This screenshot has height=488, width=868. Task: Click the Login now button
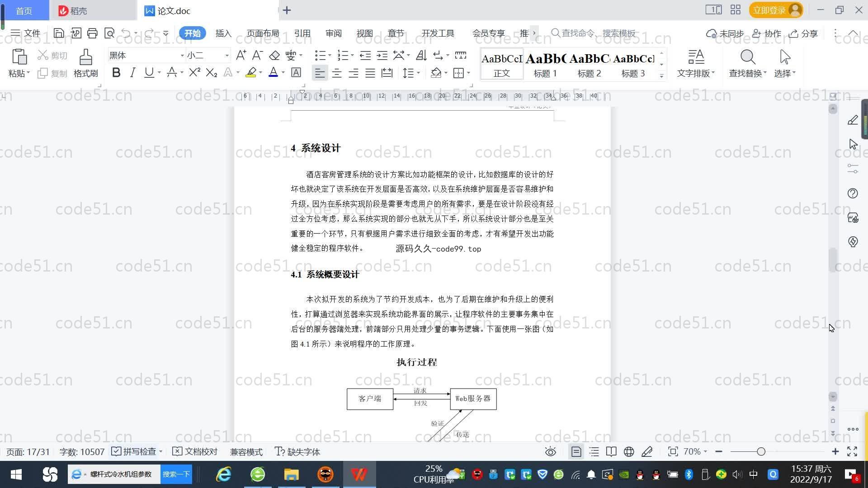pyautogui.click(x=776, y=10)
